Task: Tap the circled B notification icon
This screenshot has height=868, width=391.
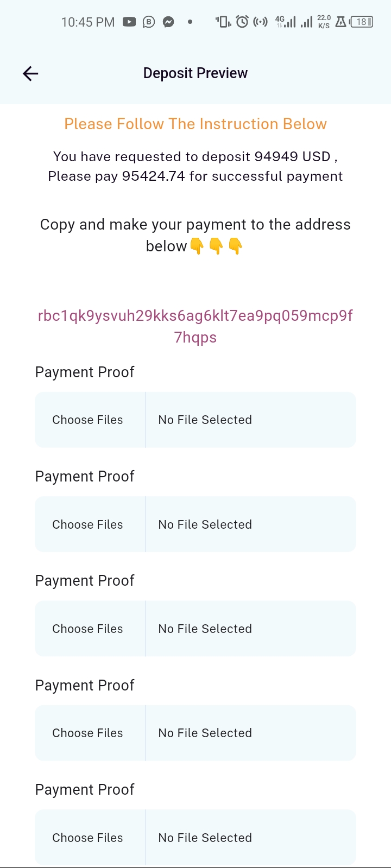Action: click(x=149, y=22)
